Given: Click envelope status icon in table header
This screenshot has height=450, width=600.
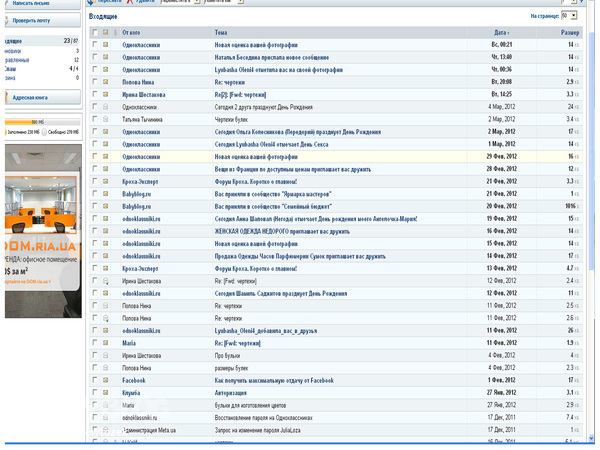Looking at the screenshot, I should coord(106,33).
